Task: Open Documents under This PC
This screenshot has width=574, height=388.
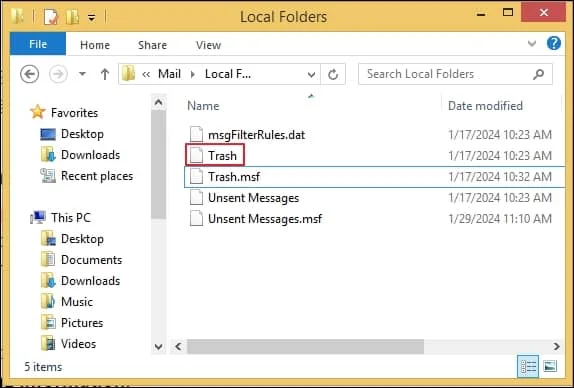Action: click(x=92, y=260)
